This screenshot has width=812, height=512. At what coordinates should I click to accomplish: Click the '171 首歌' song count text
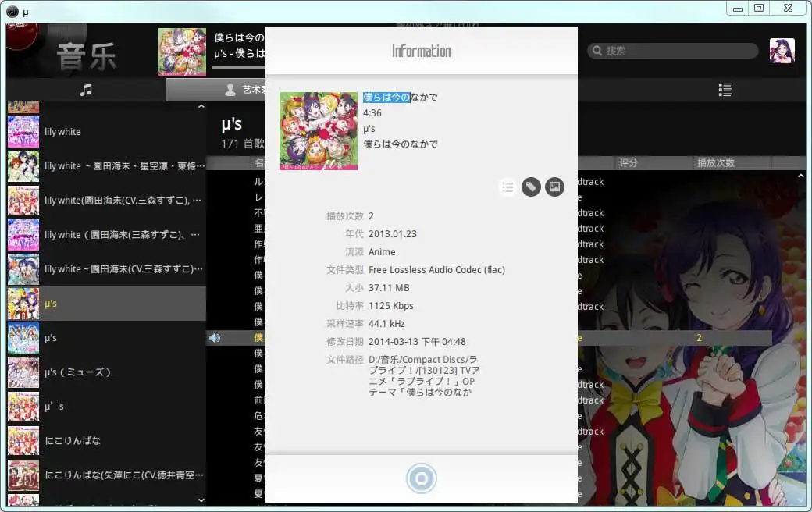[243, 144]
